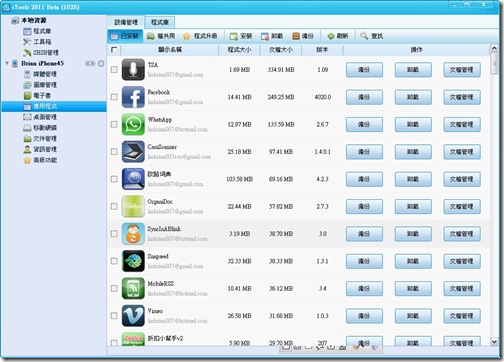Open 檔共用 file sharing view
Image resolution: width=504 pixels, height=362 pixels.
161,36
